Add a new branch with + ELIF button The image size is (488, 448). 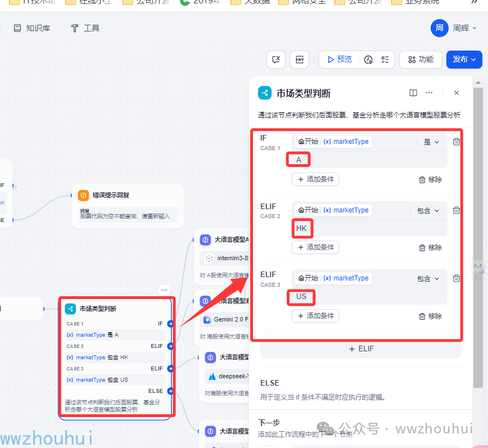tap(360, 349)
